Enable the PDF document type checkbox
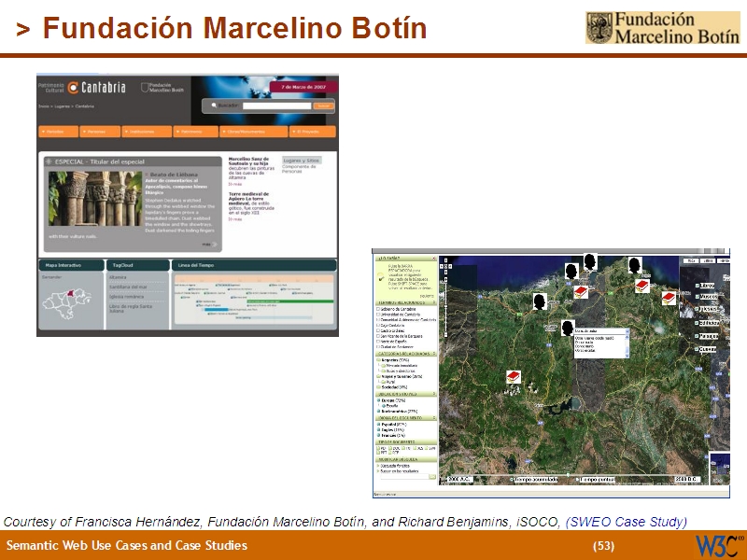Screen dimensions: 747x560 tap(380, 449)
